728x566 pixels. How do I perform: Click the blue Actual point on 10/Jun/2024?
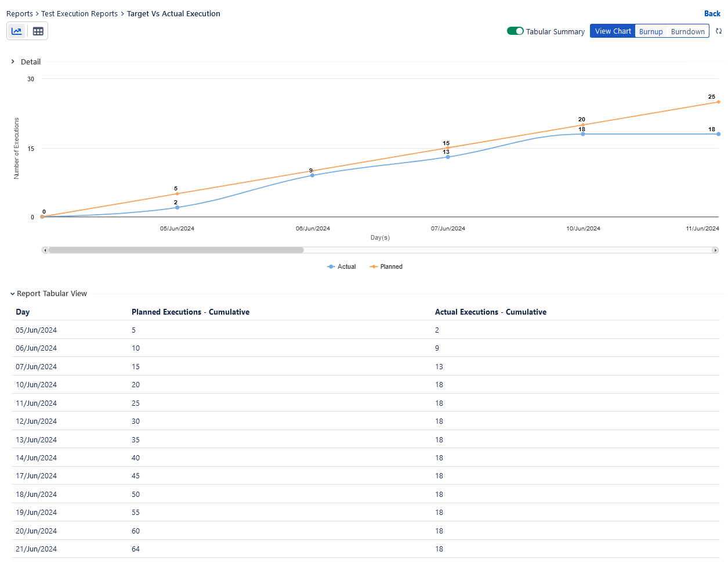583,134
